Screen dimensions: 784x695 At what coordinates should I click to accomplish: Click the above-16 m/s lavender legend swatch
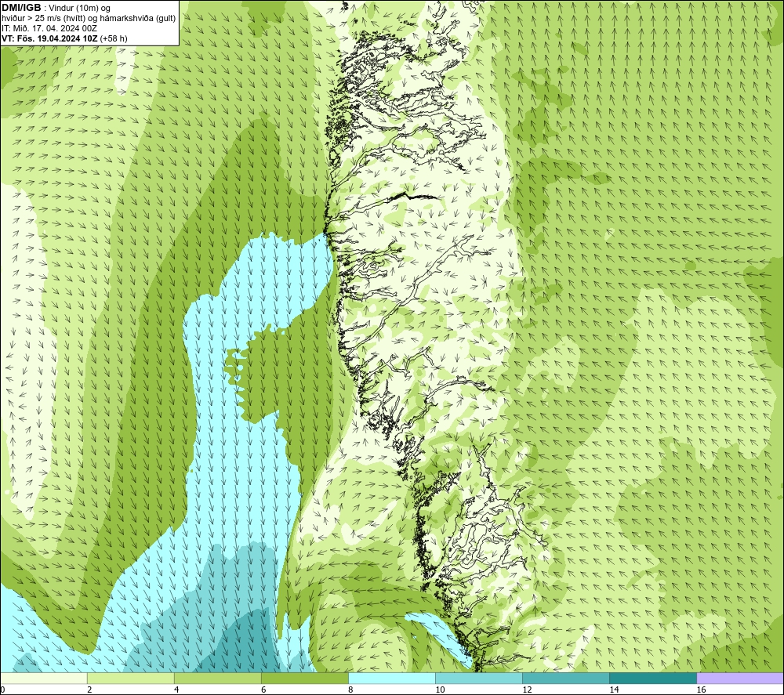(x=740, y=679)
